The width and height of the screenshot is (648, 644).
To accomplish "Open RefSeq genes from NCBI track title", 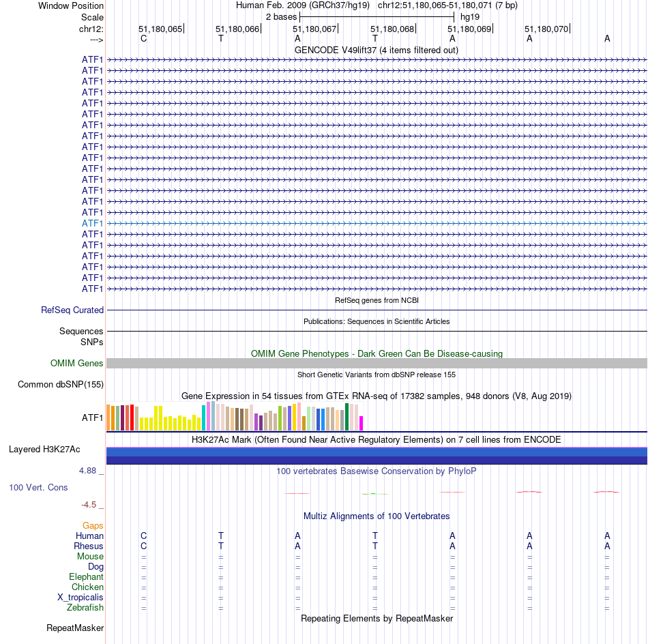I will [x=377, y=300].
